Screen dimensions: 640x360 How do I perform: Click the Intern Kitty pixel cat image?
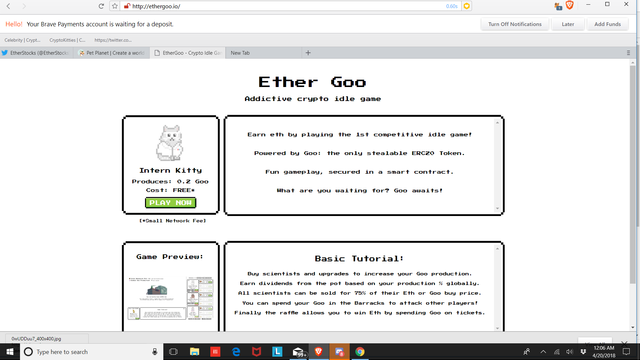pos(170,142)
